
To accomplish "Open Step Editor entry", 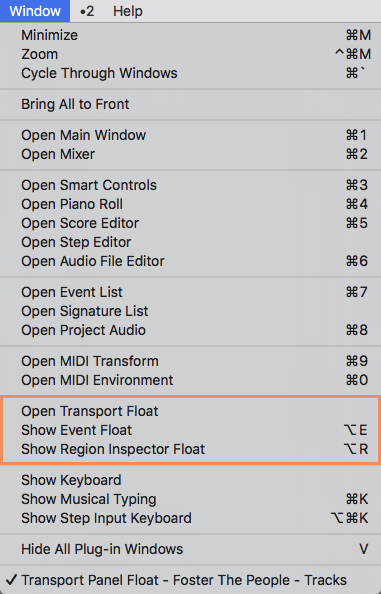I will tap(190, 242).
